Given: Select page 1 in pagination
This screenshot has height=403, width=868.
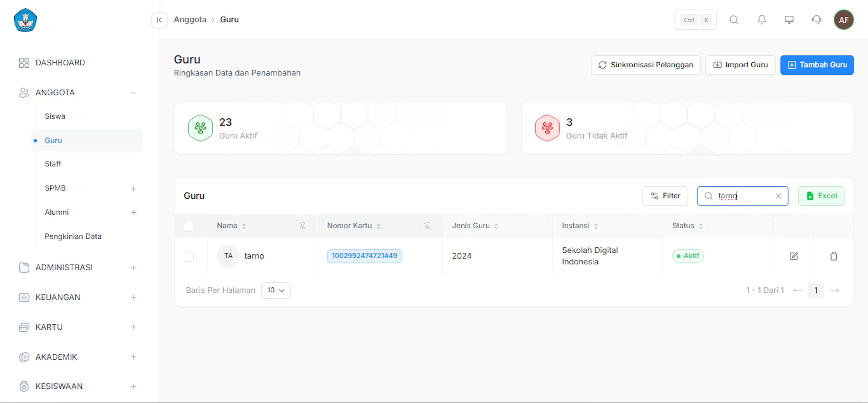Looking at the screenshot, I should [x=815, y=290].
